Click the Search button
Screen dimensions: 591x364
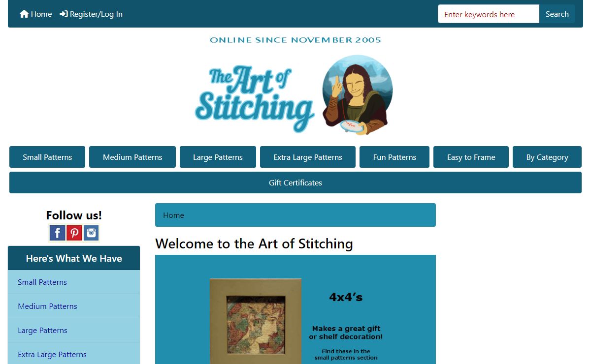click(557, 14)
